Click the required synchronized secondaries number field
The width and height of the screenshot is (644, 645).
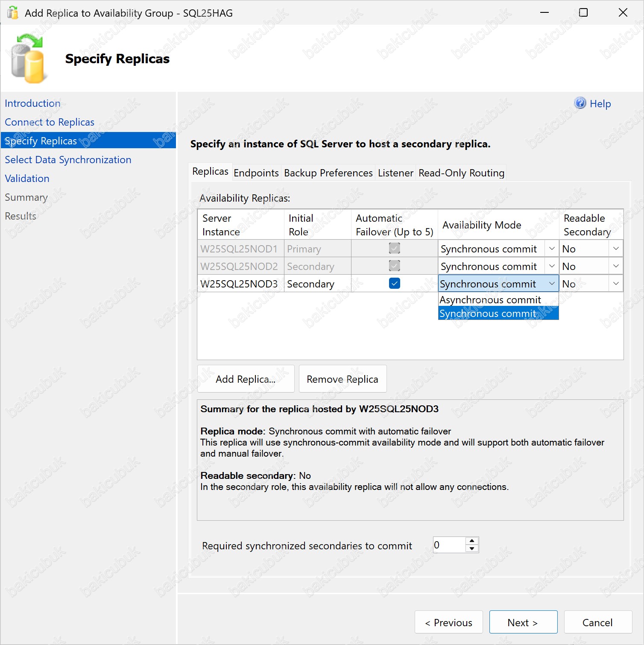448,545
